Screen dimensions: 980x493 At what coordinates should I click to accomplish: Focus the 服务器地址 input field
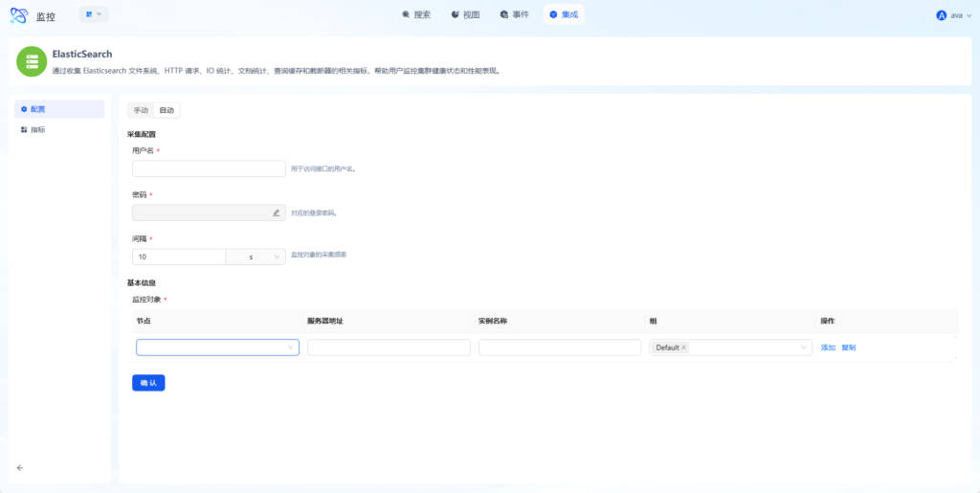(x=389, y=347)
